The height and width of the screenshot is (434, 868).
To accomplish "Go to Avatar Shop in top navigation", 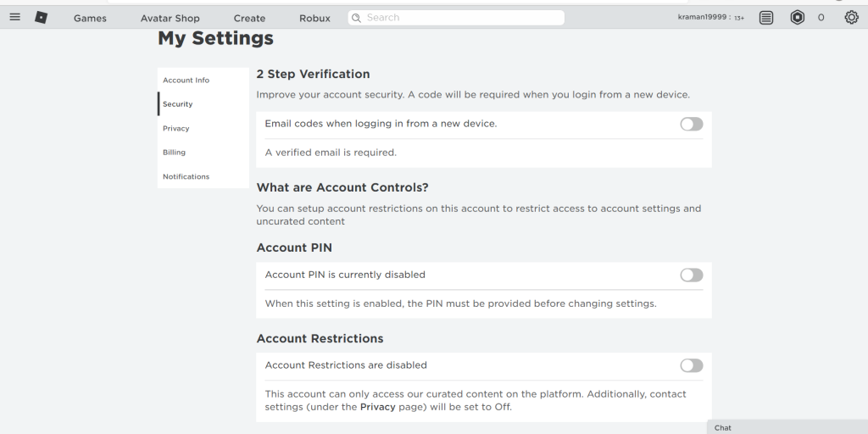I will (170, 19).
